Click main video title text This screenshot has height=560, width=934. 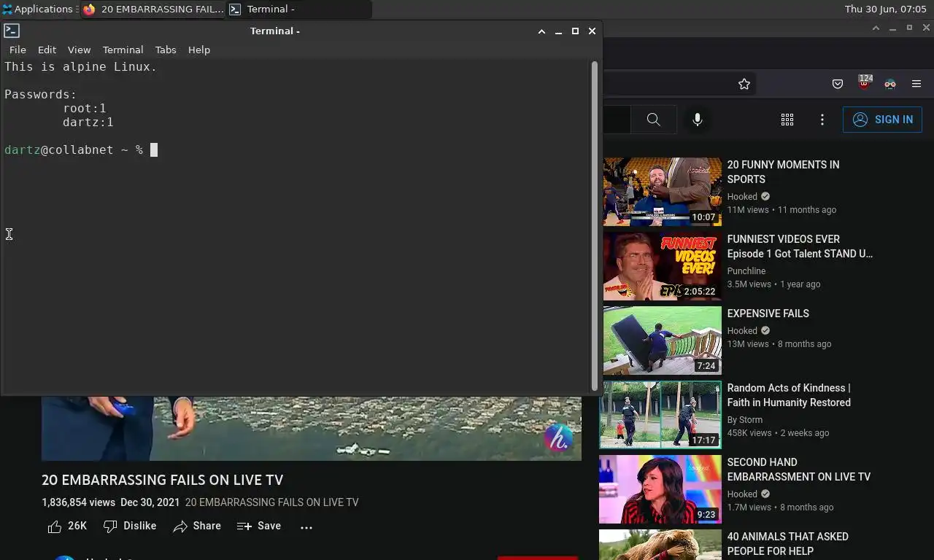click(163, 480)
